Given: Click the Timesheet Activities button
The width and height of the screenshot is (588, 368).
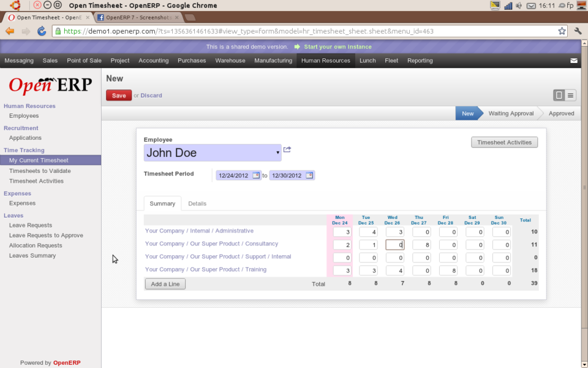Looking at the screenshot, I should [x=504, y=142].
